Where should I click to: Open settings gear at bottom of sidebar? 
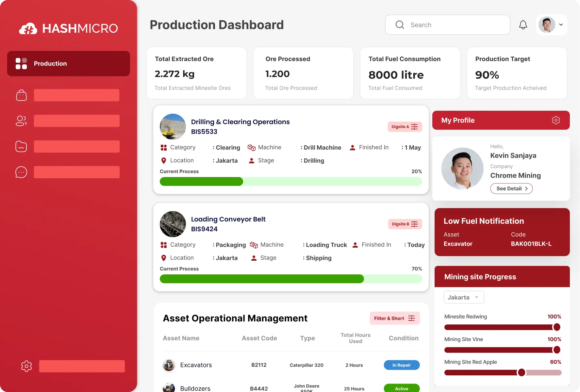pos(26,366)
